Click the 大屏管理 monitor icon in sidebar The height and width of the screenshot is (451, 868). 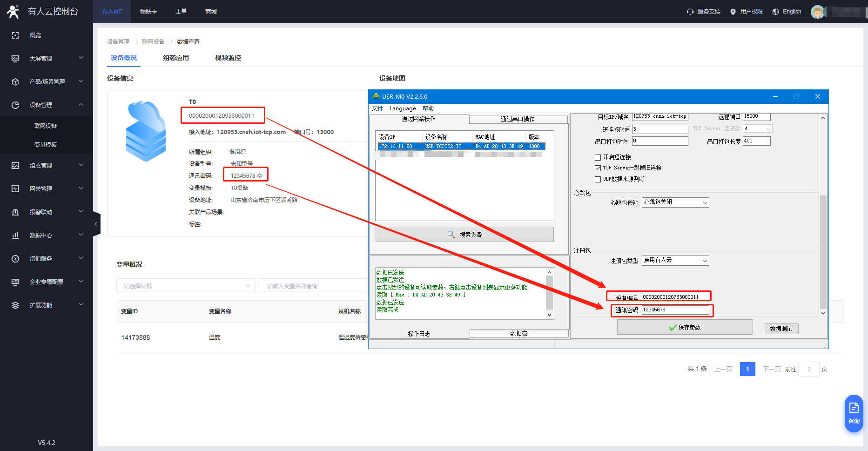[x=15, y=59]
